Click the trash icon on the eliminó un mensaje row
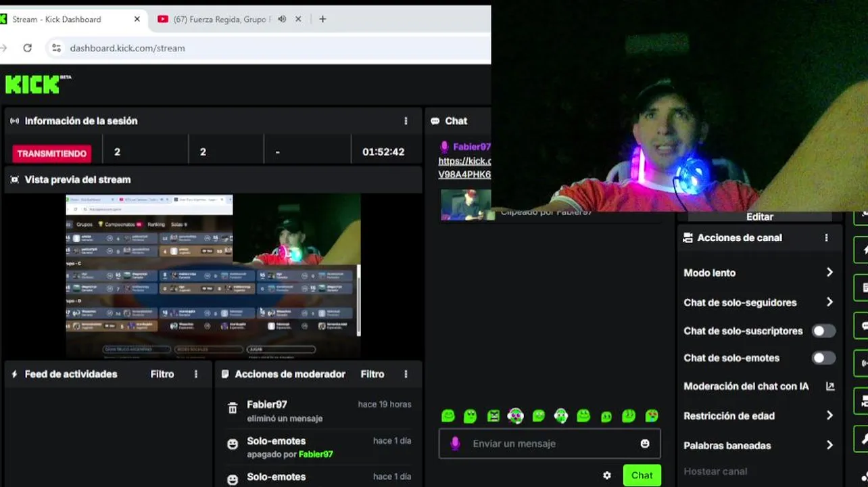Screen dimensions: 868x487 tap(233, 409)
